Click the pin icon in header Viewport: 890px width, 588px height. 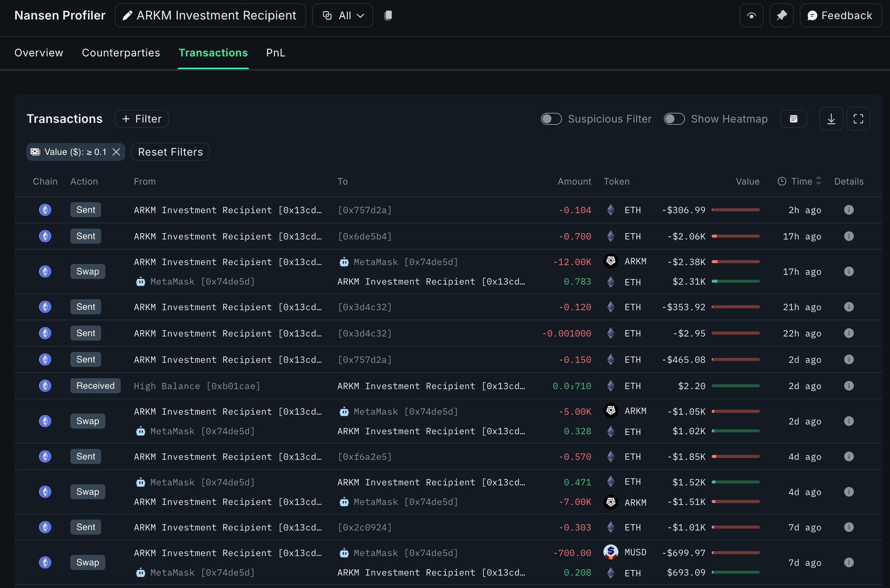(781, 16)
